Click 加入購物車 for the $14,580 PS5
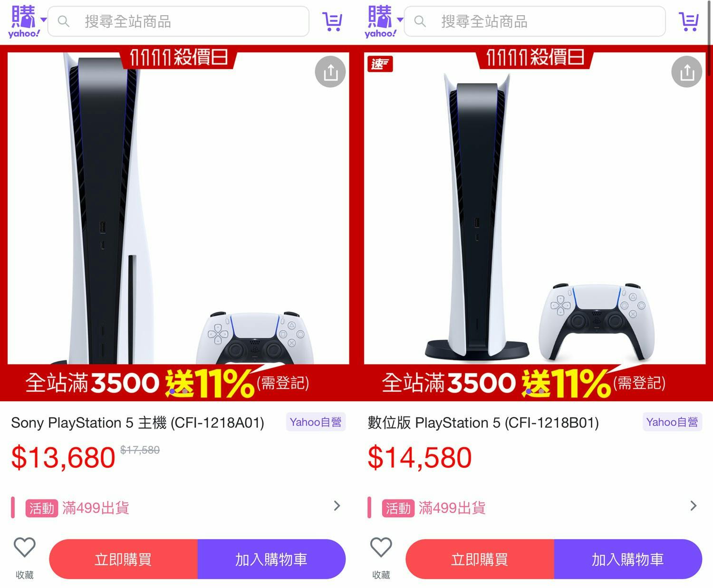 coord(628,559)
